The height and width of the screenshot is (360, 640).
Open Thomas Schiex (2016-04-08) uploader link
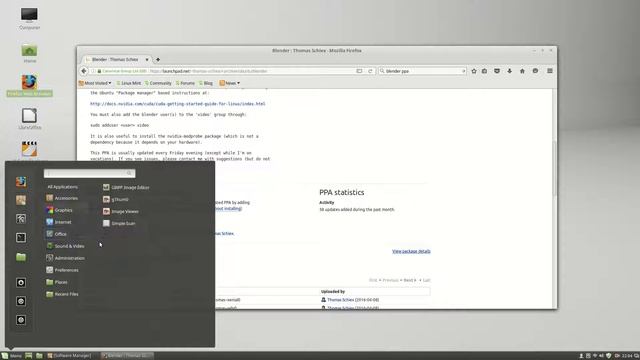click(353, 300)
